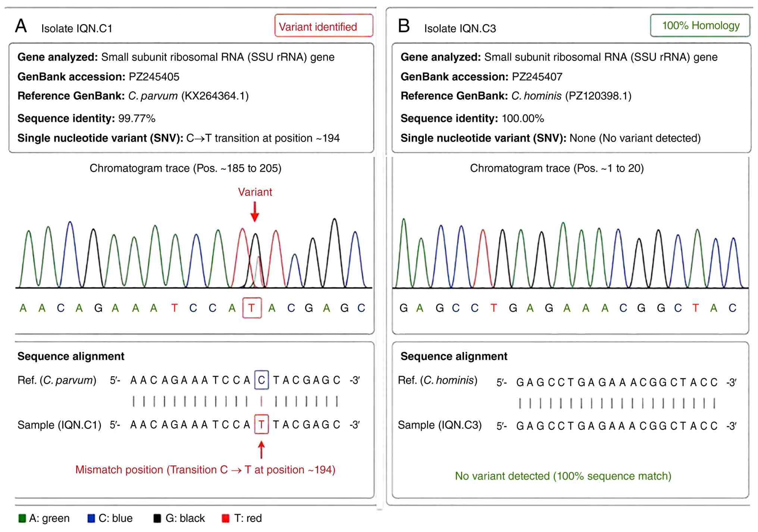This screenshot has height=532, width=758.
Task: Select the sequence identity value "99.77%"
Action: [x=137, y=119]
